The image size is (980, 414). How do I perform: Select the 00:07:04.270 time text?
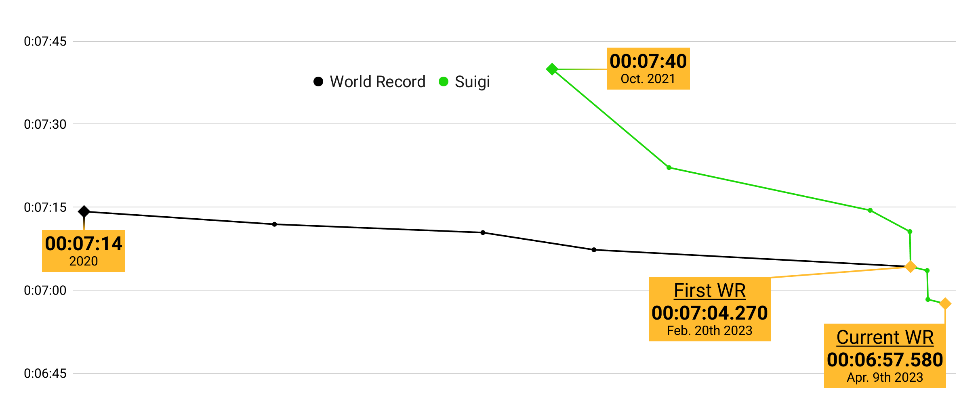point(710,313)
